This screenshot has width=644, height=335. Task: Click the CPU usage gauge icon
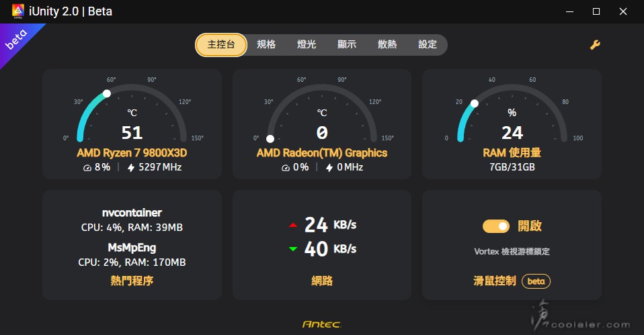87,167
